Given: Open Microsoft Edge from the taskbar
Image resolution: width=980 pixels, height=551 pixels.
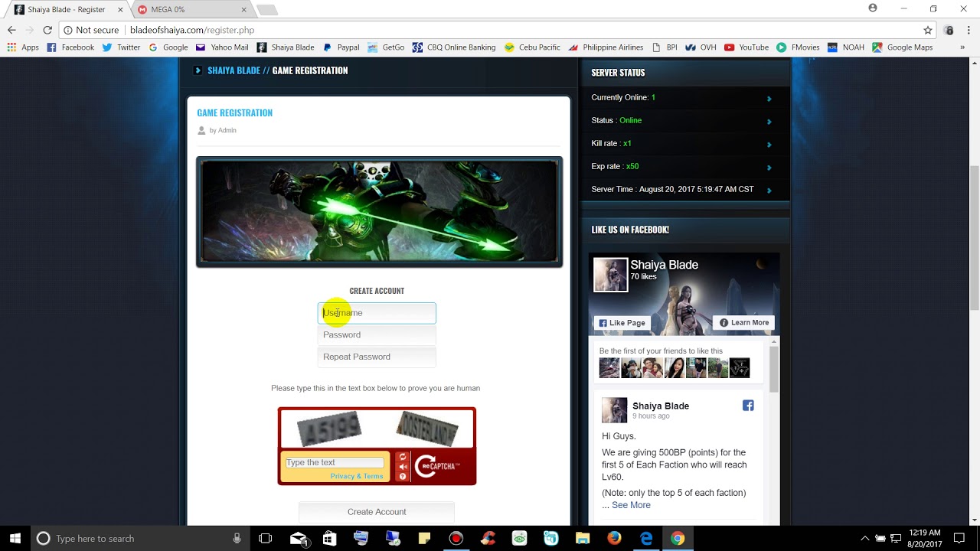Looking at the screenshot, I should [x=646, y=538].
